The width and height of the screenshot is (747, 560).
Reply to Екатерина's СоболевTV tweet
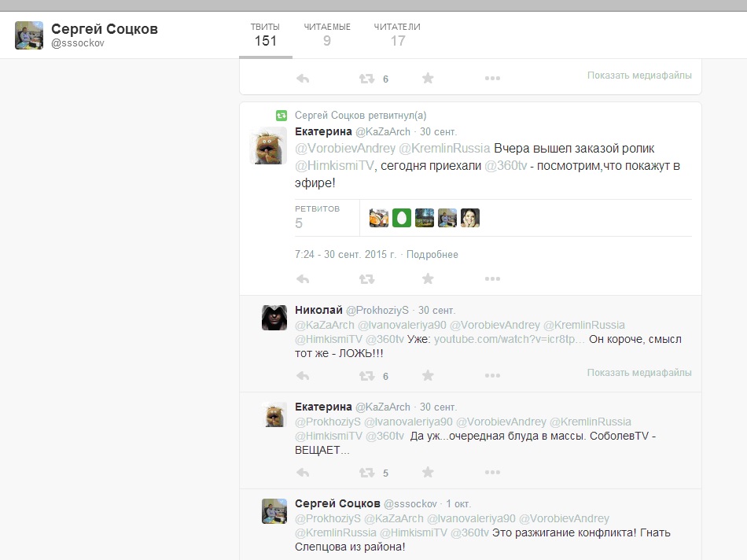pyautogui.click(x=303, y=473)
